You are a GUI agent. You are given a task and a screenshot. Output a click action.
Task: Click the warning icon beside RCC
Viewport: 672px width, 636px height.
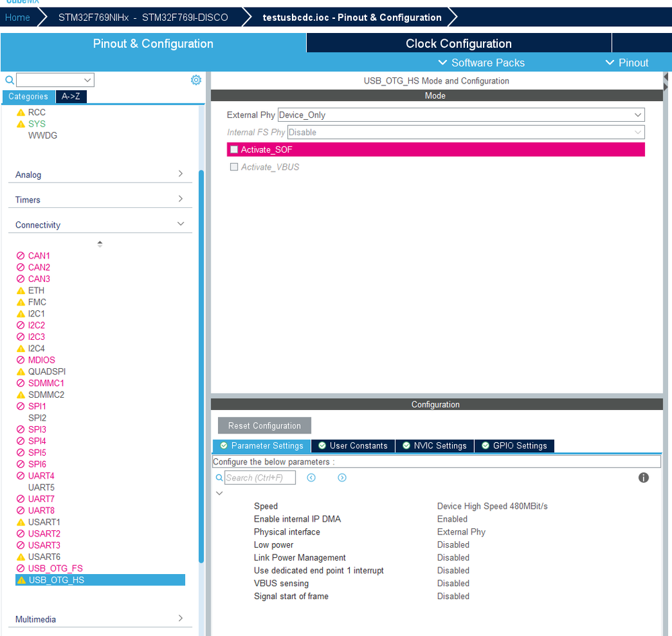click(21, 112)
